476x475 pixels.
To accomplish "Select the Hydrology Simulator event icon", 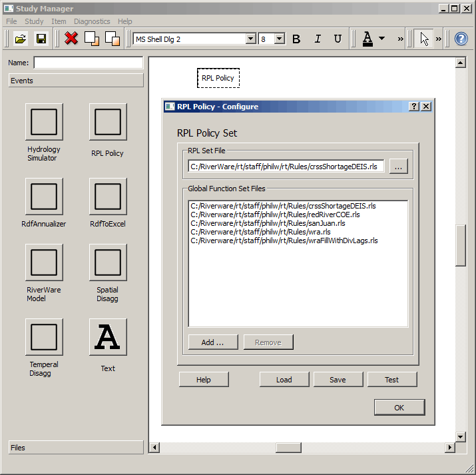I will coord(44,122).
